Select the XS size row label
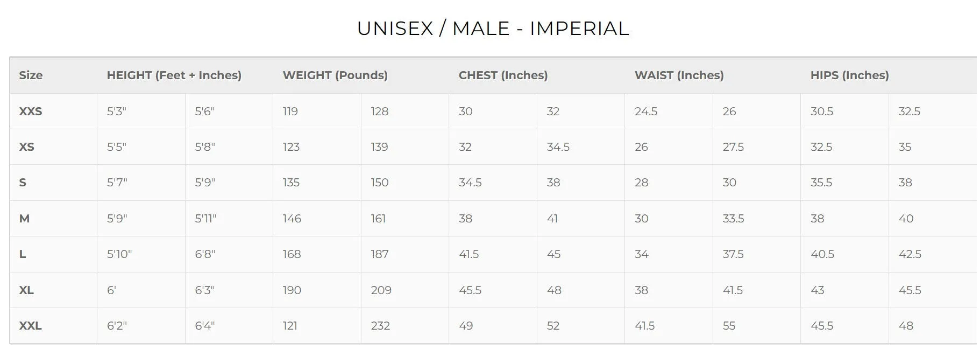The image size is (980, 349). click(26, 147)
